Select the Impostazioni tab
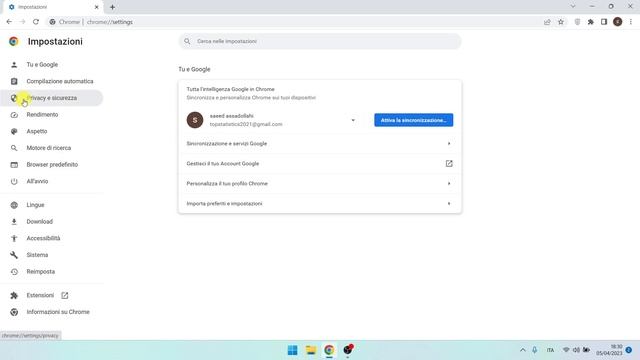The height and width of the screenshot is (360, 640). (53, 7)
